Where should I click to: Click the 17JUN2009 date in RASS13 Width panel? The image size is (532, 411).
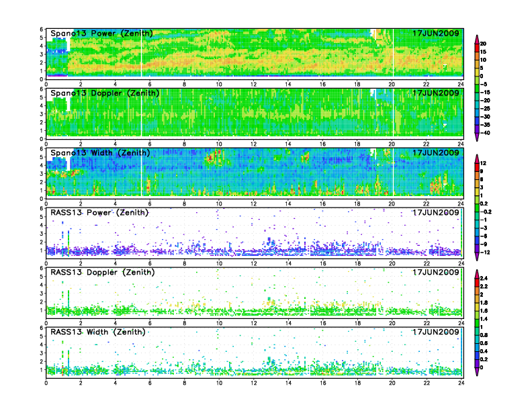(x=436, y=332)
